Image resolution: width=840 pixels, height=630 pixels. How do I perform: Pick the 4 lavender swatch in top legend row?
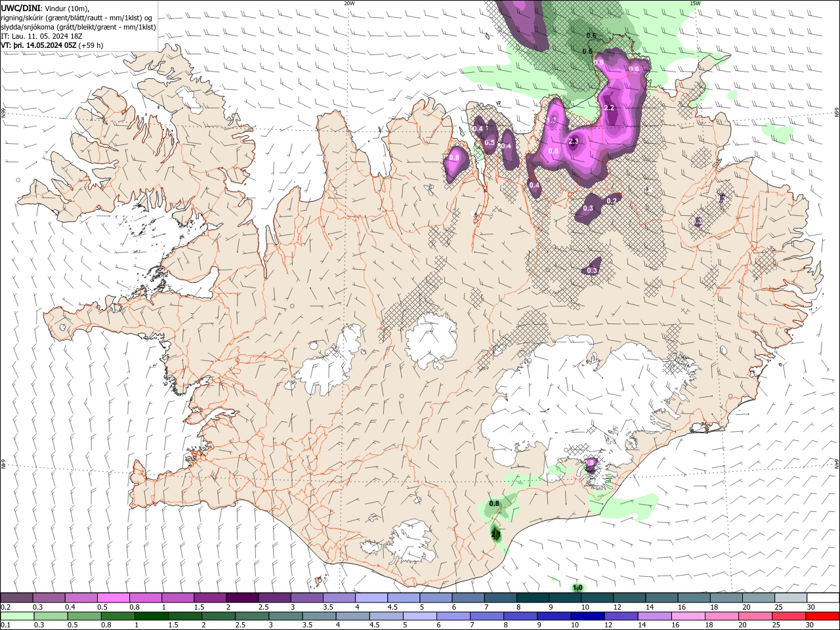[x=371, y=598]
